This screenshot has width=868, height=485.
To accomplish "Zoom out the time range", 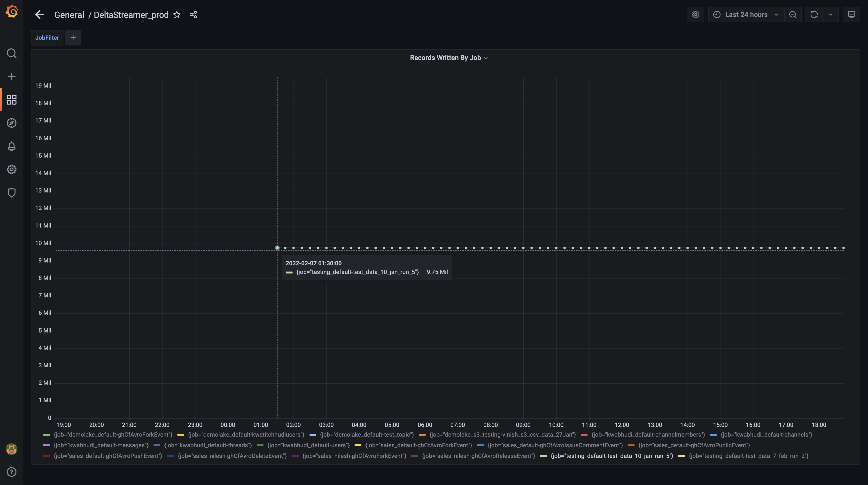I will coord(793,15).
